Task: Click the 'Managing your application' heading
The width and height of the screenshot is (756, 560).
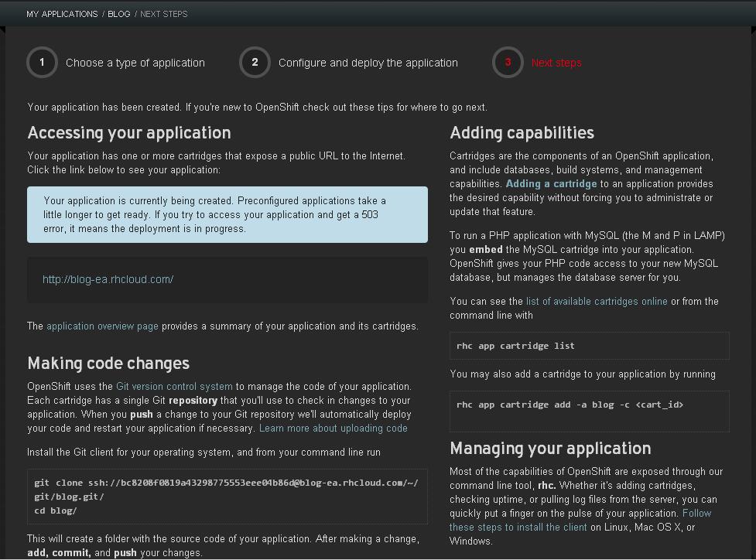Action: [x=551, y=449]
